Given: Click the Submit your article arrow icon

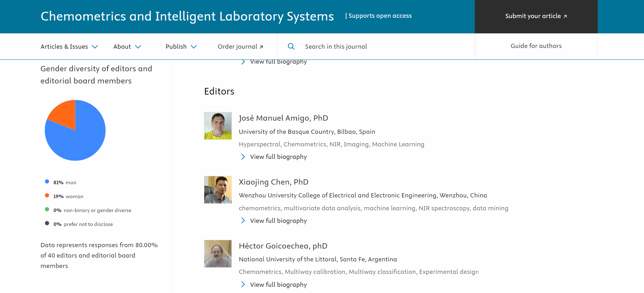Looking at the screenshot, I should (565, 16).
